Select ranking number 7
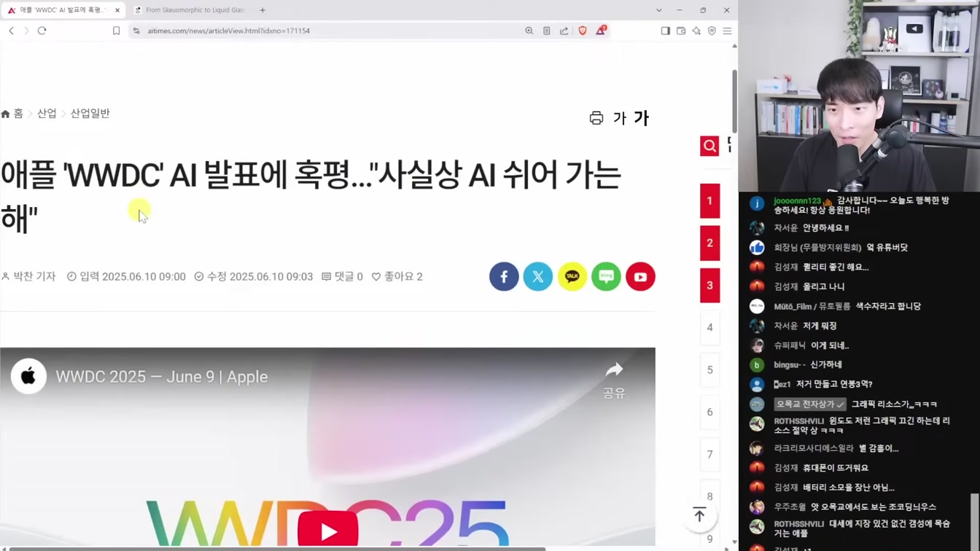Image resolution: width=980 pixels, height=551 pixels. (709, 455)
